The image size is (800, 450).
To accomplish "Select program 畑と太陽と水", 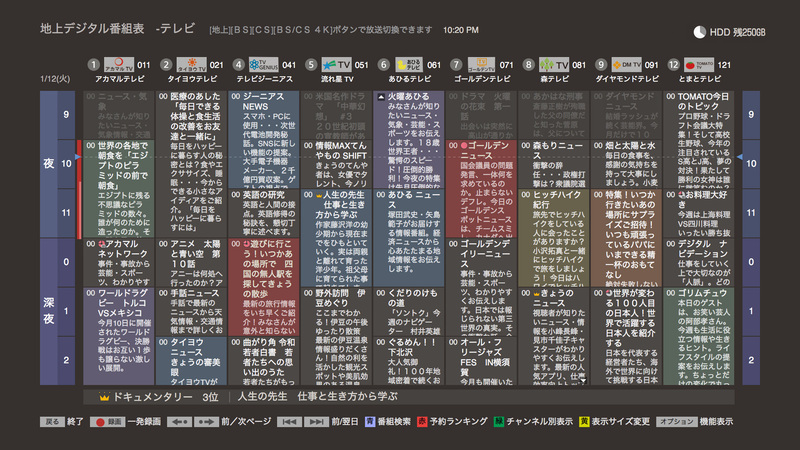I will (x=626, y=164).
